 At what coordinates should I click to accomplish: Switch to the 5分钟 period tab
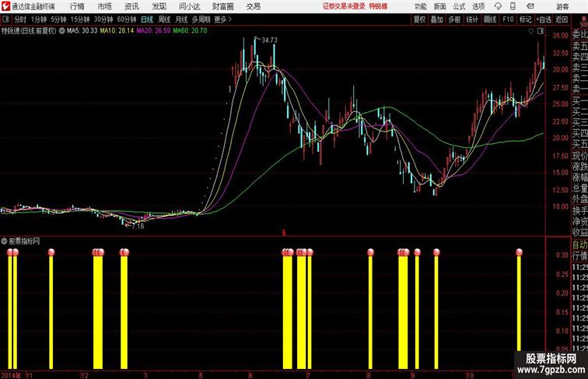tap(58, 19)
